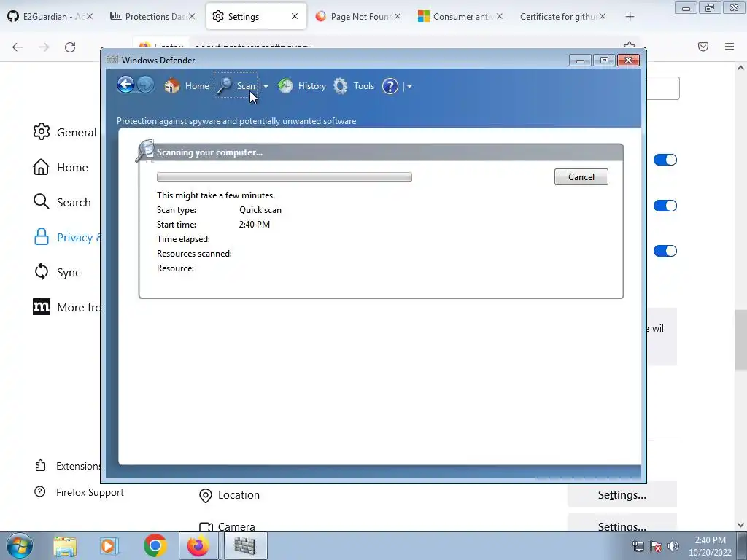The width and height of the screenshot is (747, 560).
Task: Expand the help options dropdown arrow
Action: pyautogui.click(x=409, y=86)
